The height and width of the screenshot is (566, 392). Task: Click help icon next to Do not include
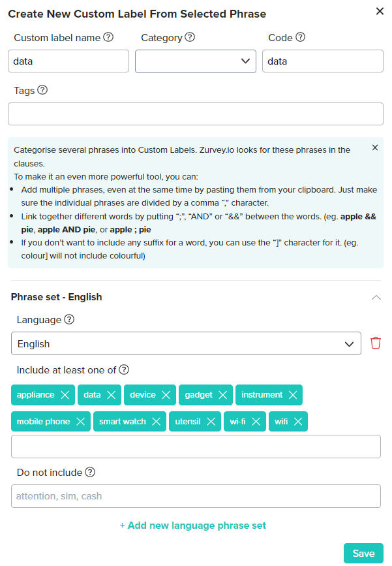[90, 472]
